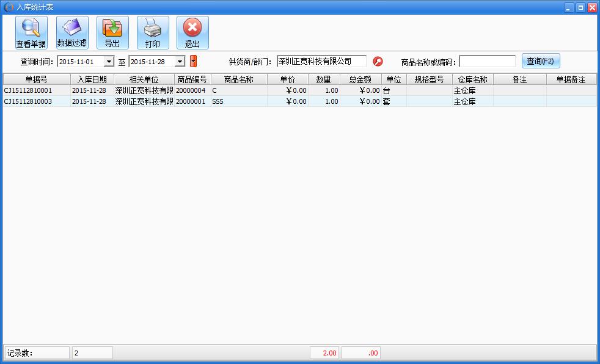Maximize the 入库统计表 window

(580, 8)
